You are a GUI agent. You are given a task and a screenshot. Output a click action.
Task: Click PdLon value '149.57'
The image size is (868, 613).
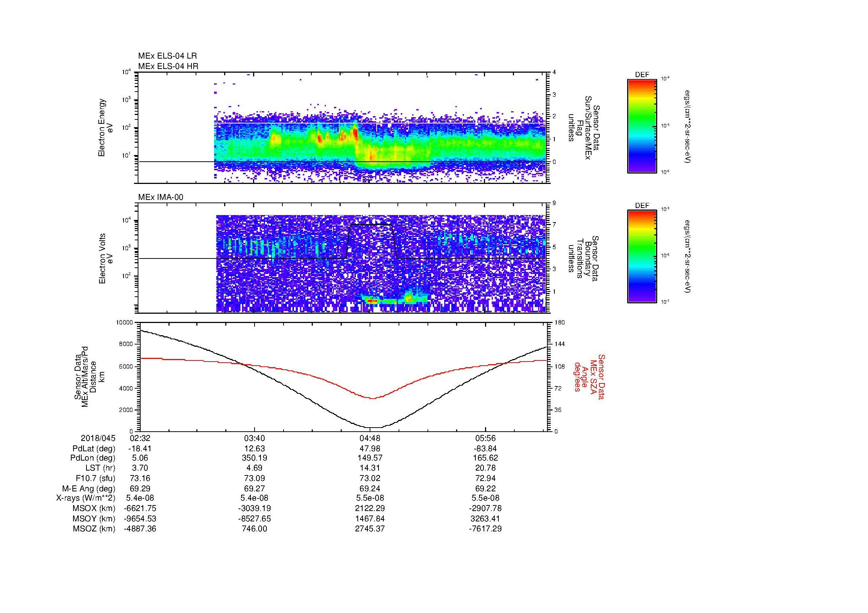point(370,458)
